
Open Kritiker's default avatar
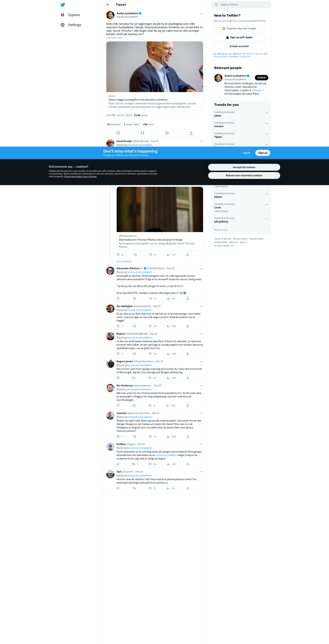pos(110,447)
